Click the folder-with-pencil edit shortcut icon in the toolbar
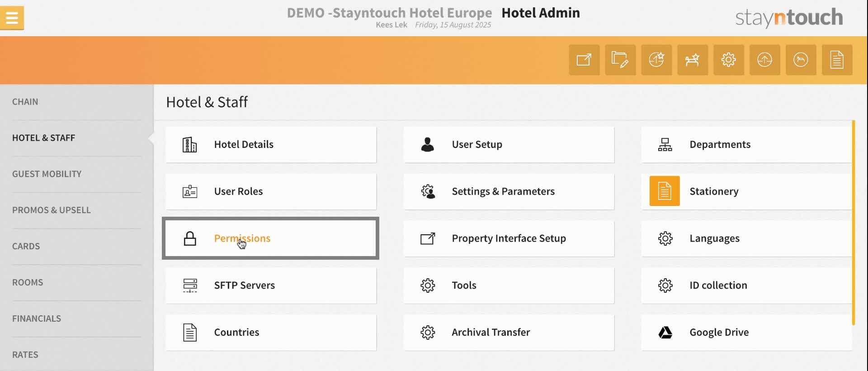Image resolution: width=868 pixels, height=371 pixels. pyautogui.click(x=620, y=60)
